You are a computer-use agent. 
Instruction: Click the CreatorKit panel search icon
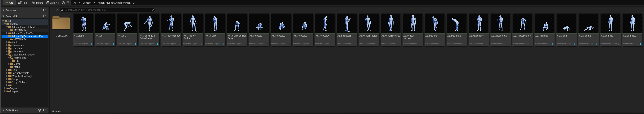click(44, 16)
